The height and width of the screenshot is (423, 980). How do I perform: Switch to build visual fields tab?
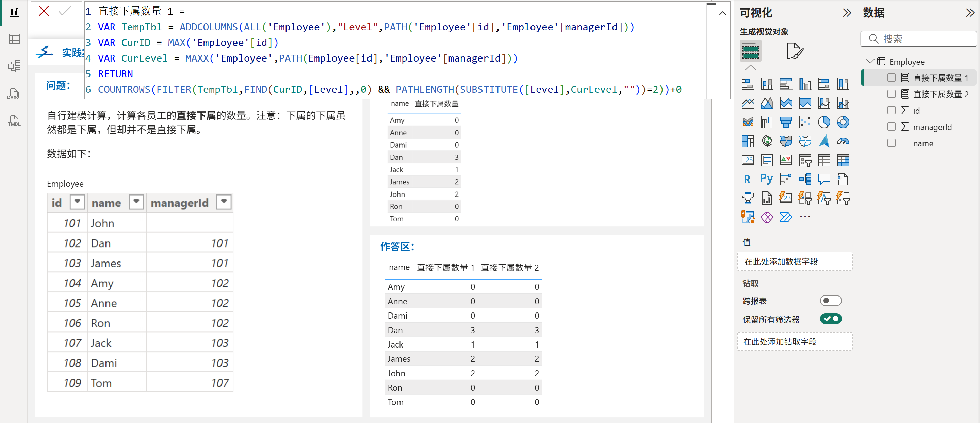pos(750,51)
